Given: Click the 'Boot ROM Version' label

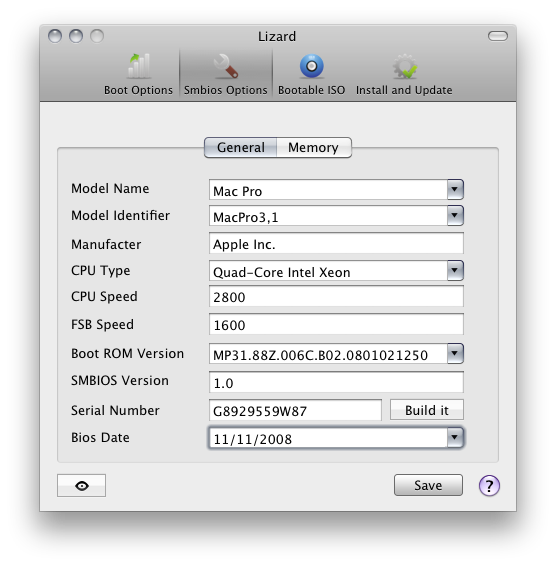Looking at the screenshot, I should point(127,353).
